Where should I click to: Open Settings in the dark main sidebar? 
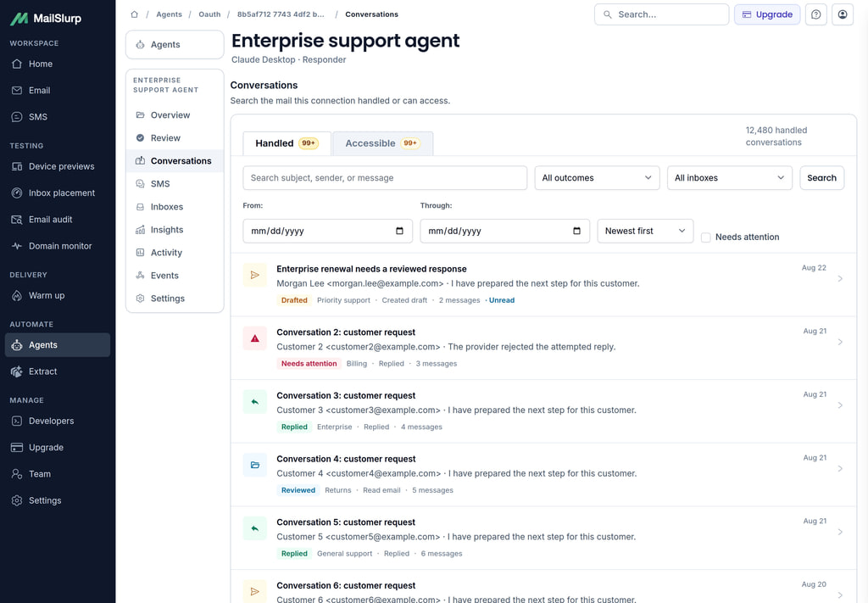pos(58,500)
